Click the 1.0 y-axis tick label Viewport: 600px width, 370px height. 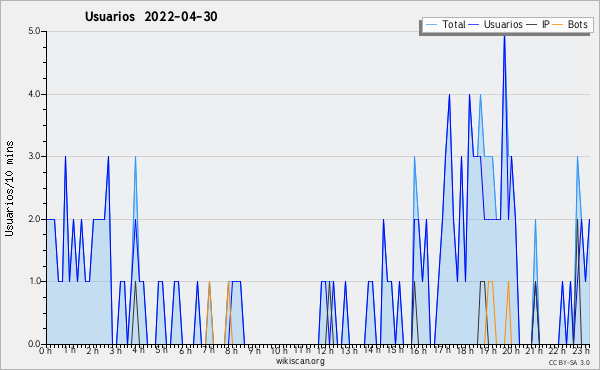pyautogui.click(x=34, y=281)
